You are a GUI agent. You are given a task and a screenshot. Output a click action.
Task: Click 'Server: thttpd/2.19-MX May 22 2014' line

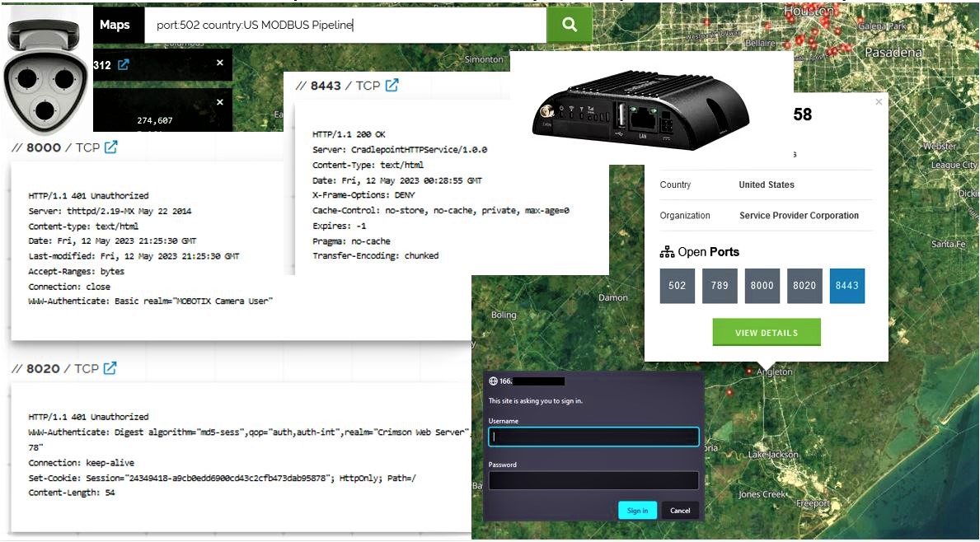[110, 211]
